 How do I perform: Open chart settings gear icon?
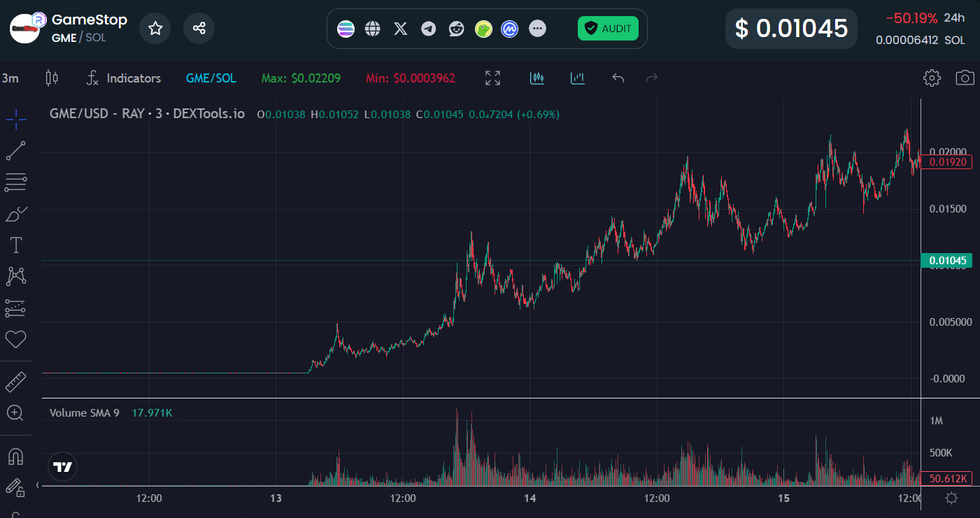pyautogui.click(x=932, y=78)
